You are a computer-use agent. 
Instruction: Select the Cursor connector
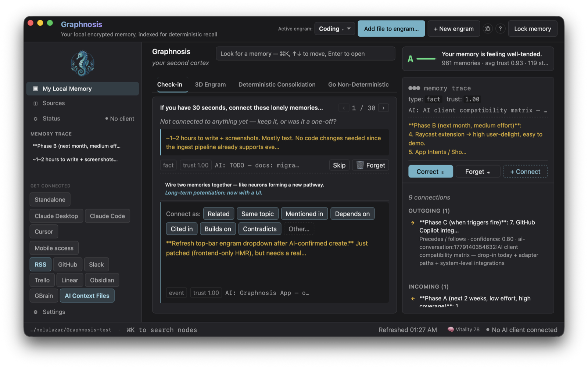[x=44, y=232]
